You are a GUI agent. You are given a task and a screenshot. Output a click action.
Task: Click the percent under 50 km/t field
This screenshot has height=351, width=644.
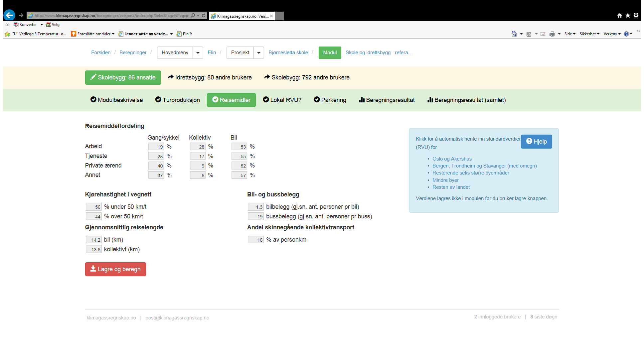click(94, 207)
